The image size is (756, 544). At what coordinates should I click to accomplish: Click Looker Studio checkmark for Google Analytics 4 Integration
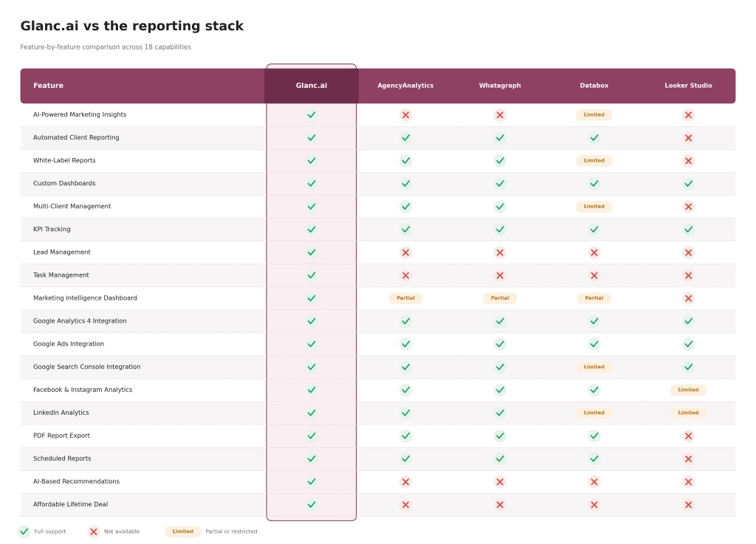click(x=688, y=321)
